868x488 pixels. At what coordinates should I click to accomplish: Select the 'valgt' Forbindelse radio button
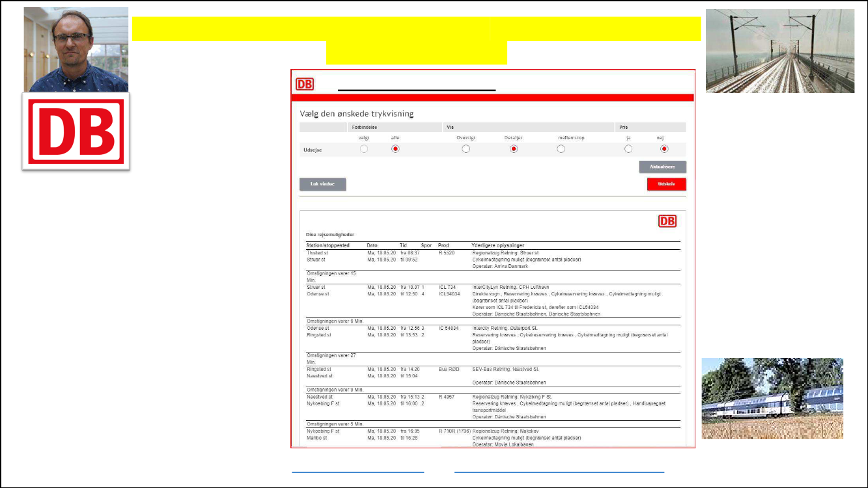(x=364, y=149)
